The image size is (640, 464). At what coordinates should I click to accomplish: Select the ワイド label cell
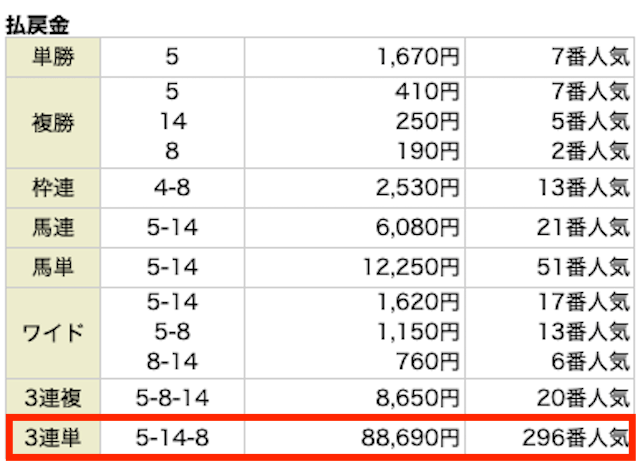[x=53, y=333]
